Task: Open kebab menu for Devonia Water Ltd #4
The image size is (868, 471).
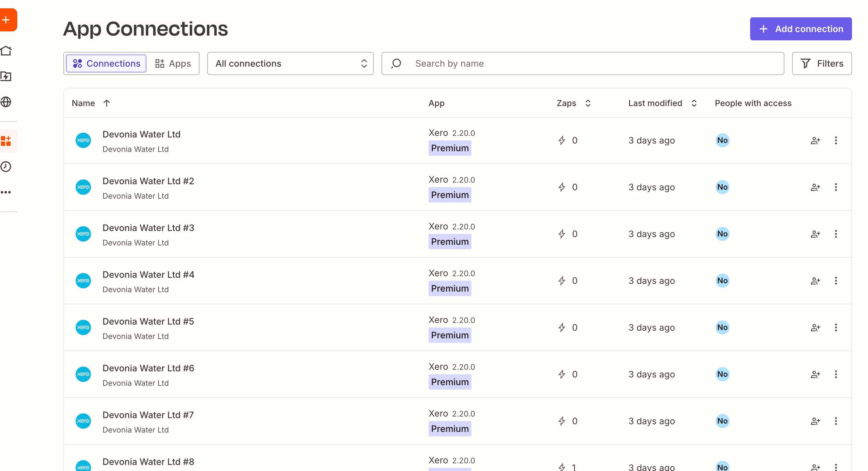Action: point(836,280)
